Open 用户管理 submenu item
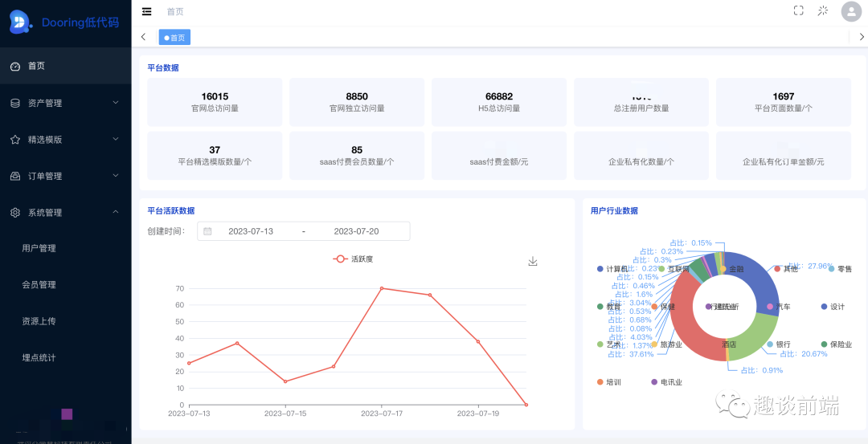The width and height of the screenshot is (868, 444). (x=65, y=248)
